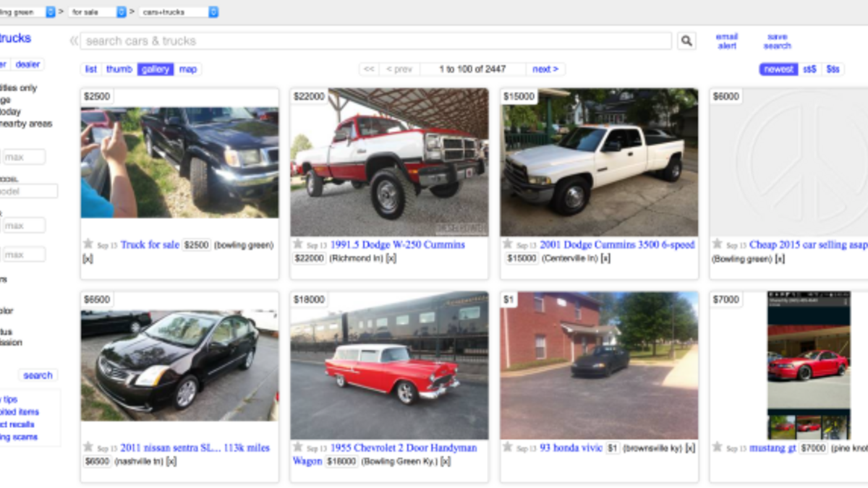Toggle the "titles only" filter option

[x=19, y=88]
